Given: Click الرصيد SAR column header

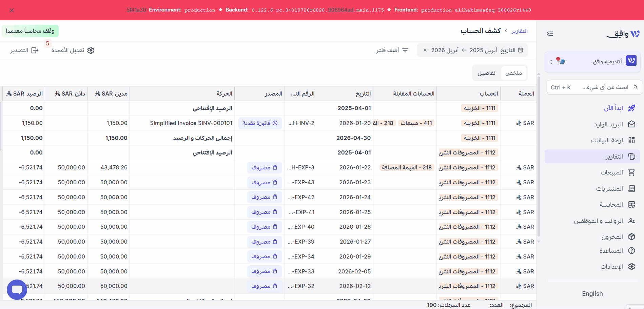Looking at the screenshot, I should tap(24, 94).
